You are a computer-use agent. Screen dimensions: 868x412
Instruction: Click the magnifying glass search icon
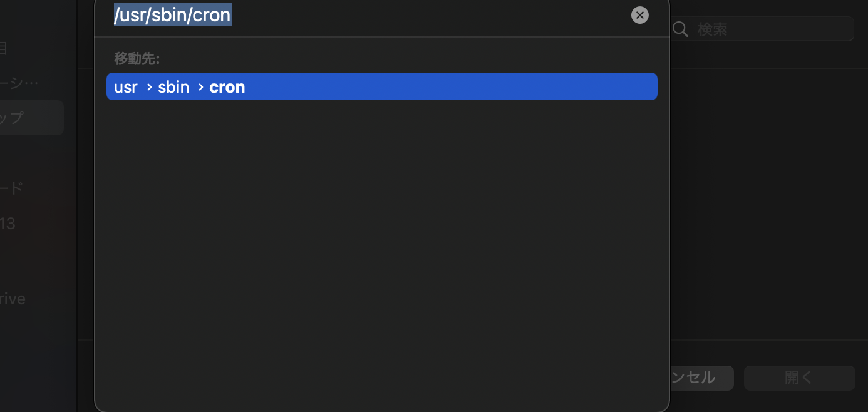(680, 29)
